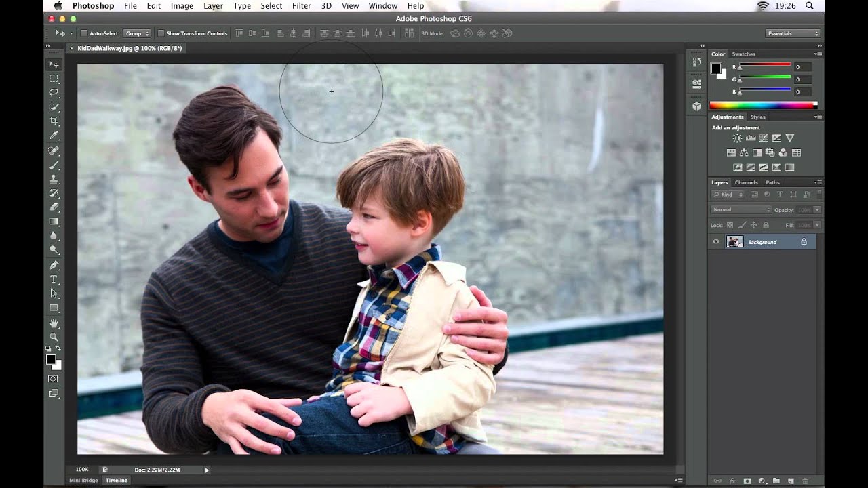The height and width of the screenshot is (488, 868).
Task: Click the foreground color swatch in toolbox
Action: point(51,359)
